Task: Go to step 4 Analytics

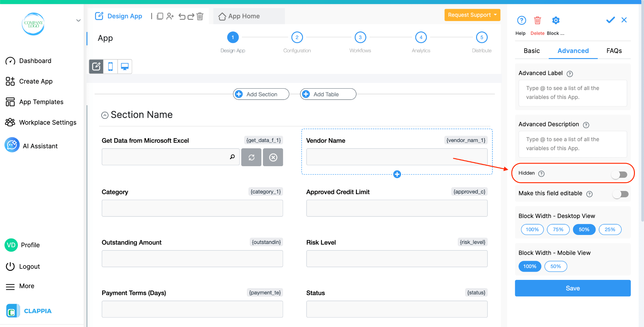Action: click(x=421, y=37)
